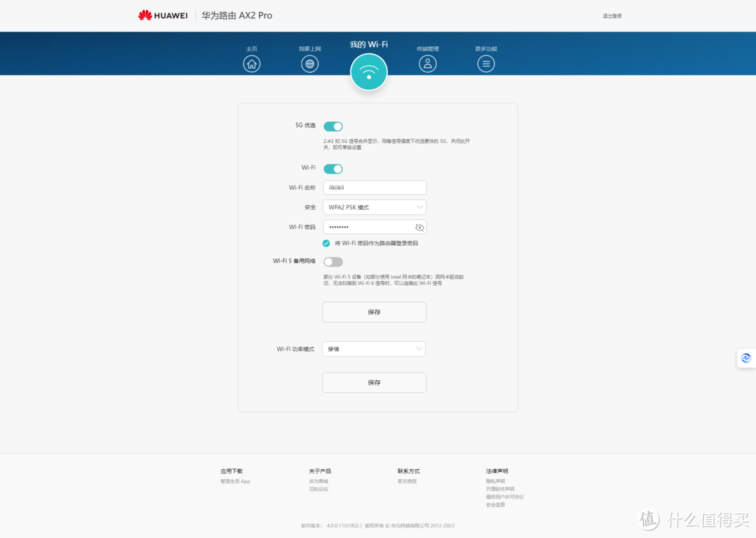Image resolution: width=756 pixels, height=538 pixels.
Task: Open the 安全 WPA2 PSK 模式 dropdown
Action: 374,207
